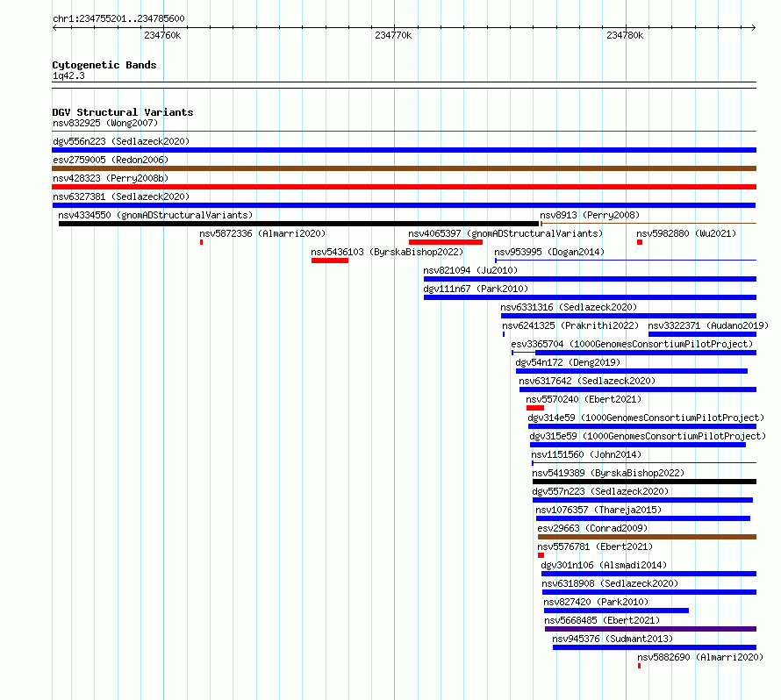The width and height of the screenshot is (781, 700).
Task: Click the Cytogenetic Bands track title
Action: tap(104, 65)
